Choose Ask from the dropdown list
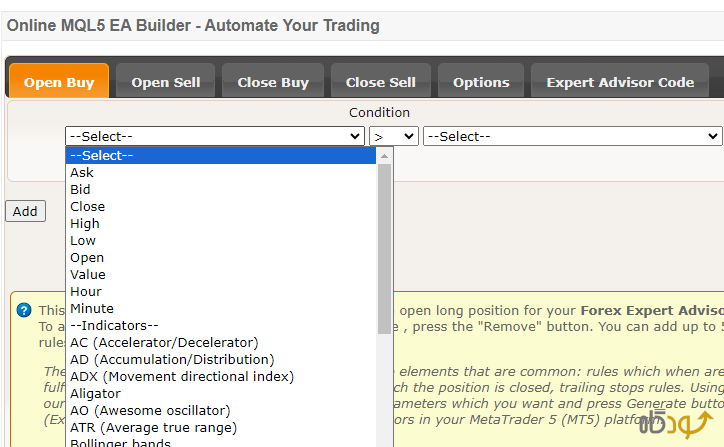Screen dimensions: 724x447 [x=82, y=173]
